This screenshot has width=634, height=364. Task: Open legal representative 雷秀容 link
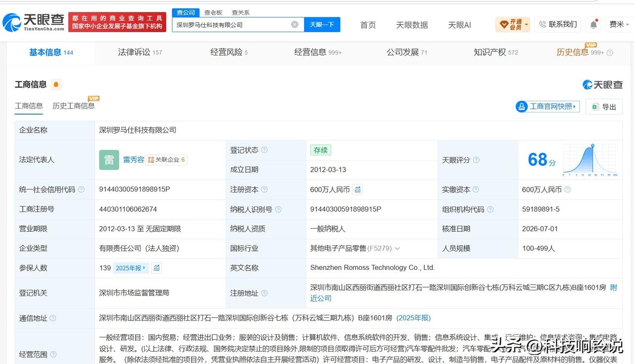[134, 159]
